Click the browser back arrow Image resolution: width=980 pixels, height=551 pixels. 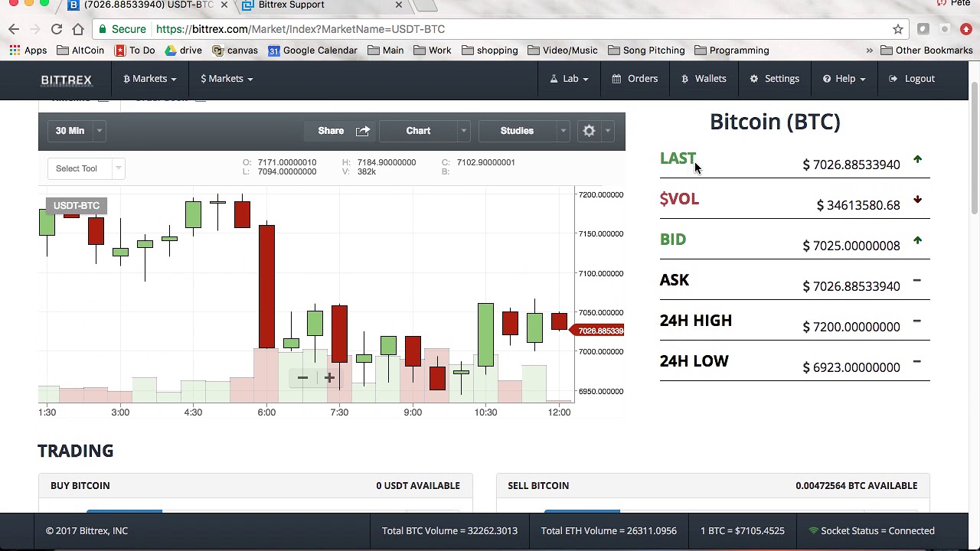14,29
